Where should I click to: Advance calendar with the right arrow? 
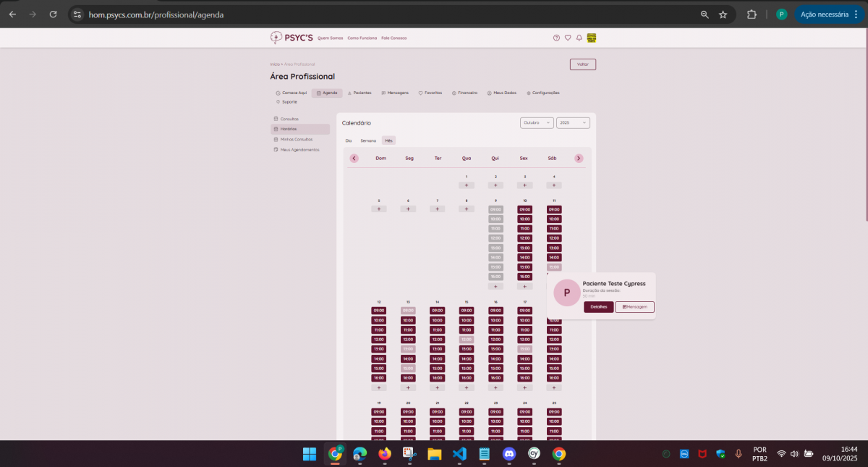579,158
